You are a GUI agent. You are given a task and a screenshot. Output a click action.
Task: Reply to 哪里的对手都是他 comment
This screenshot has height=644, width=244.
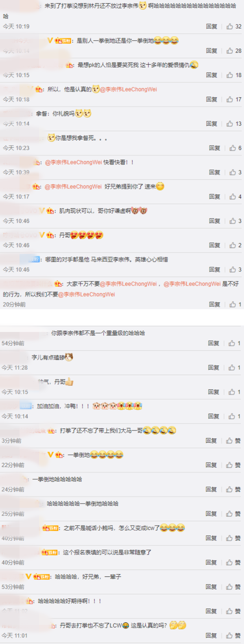point(214,270)
